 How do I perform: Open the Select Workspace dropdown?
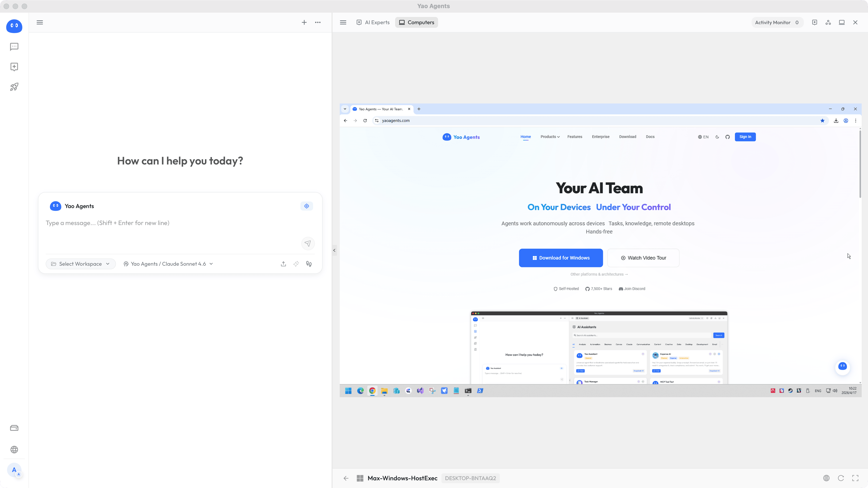click(80, 264)
